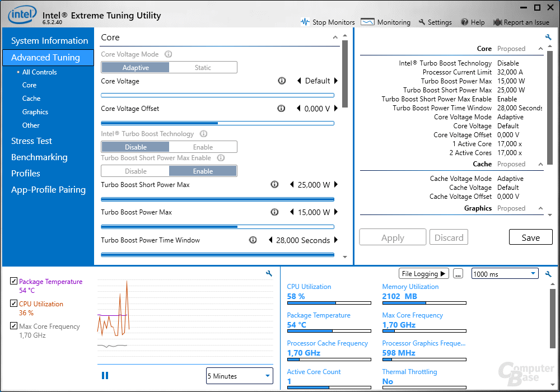Click the Turbo Boost Power Max slider
The image size is (560, 392).
point(217,227)
